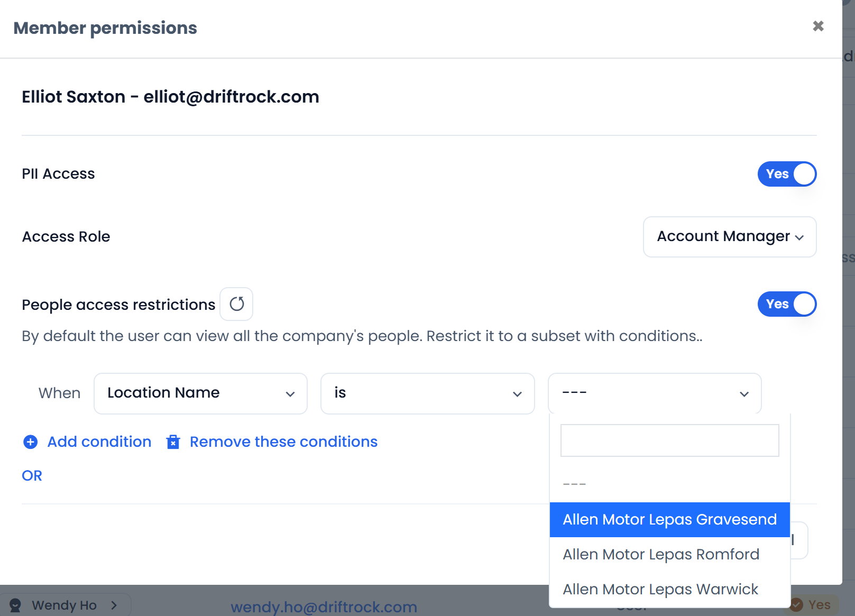Click the OR link
The width and height of the screenshot is (855, 616).
point(32,476)
